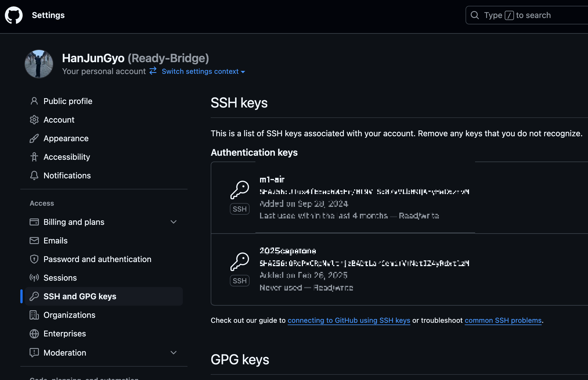Open the Switch settings context dropdown
Screen dimensions: 588x380
(203, 71)
